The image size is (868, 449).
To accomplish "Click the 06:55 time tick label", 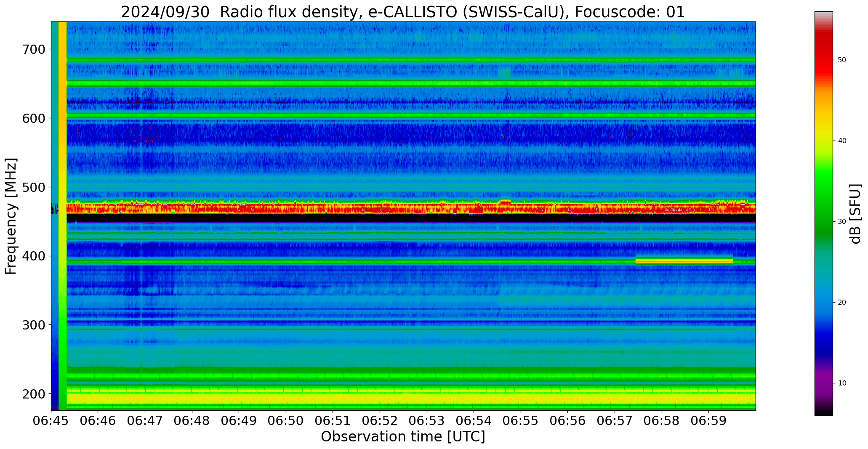I will click(x=521, y=421).
